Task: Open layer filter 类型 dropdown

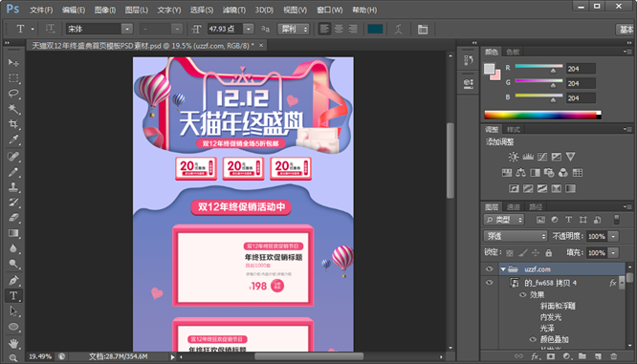Action: tap(504, 220)
